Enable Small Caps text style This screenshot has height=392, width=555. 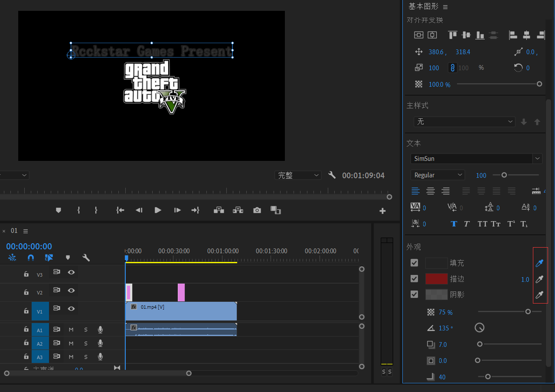pyautogui.click(x=496, y=224)
